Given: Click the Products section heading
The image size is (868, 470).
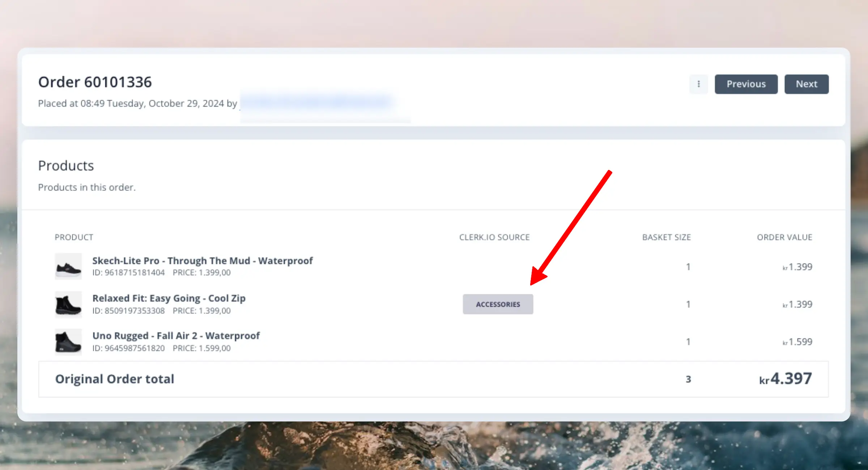Looking at the screenshot, I should (x=66, y=166).
